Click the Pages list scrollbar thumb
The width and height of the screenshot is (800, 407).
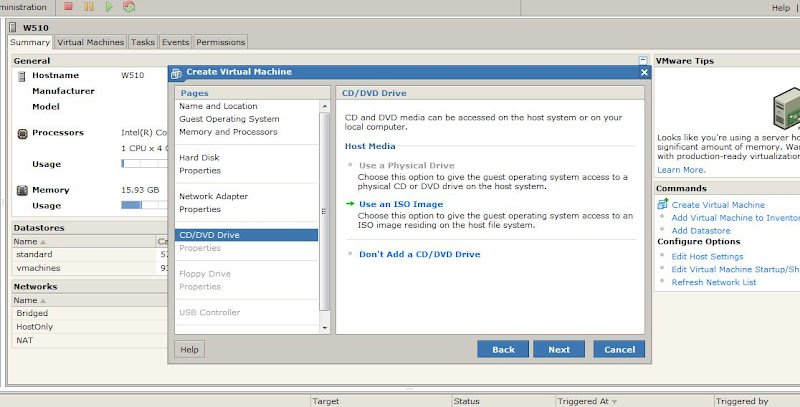click(324, 211)
